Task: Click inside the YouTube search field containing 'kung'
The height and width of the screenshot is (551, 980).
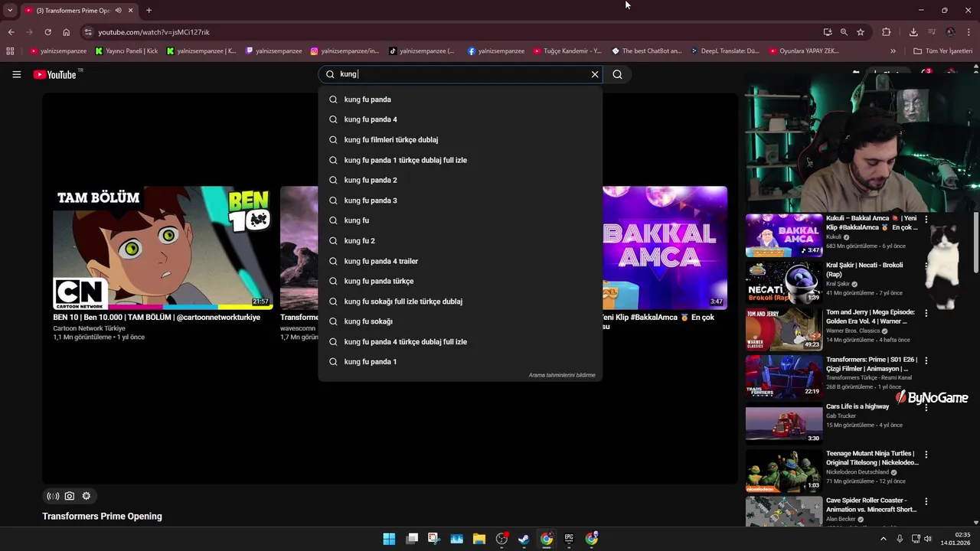Action: 459,74
